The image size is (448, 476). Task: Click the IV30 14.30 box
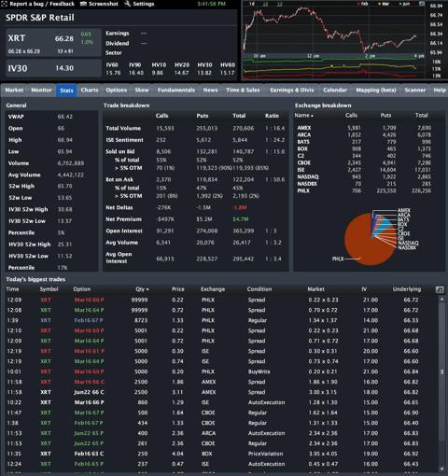click(x=53, y=68)
